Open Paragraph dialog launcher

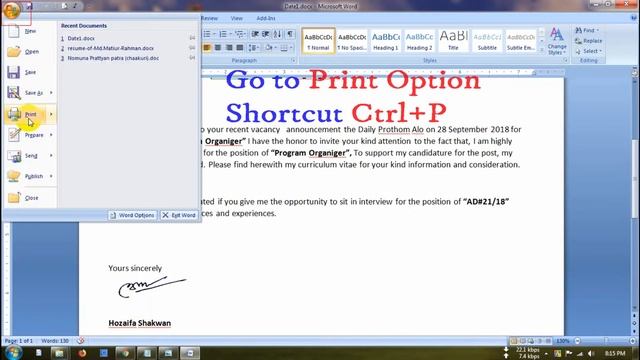coord(293,60)
